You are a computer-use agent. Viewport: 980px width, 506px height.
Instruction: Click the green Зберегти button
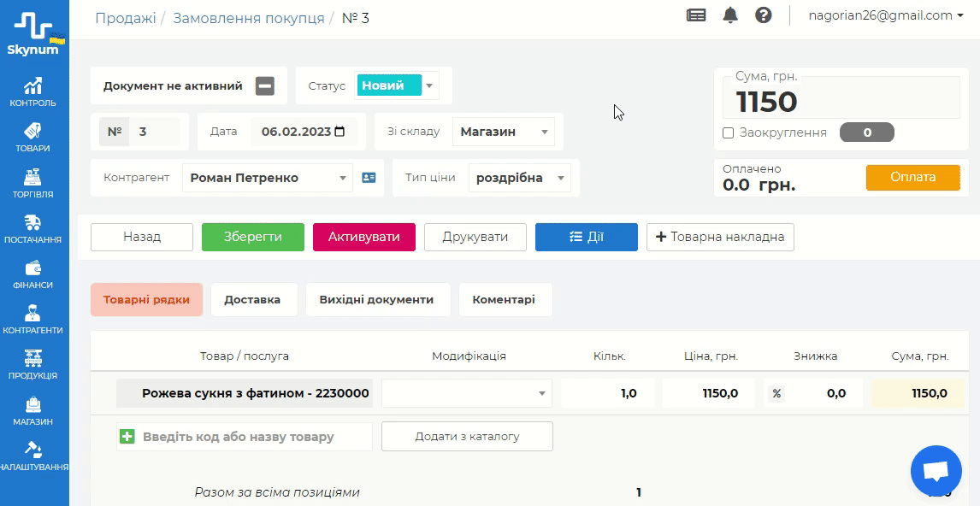tap(252, 237)
